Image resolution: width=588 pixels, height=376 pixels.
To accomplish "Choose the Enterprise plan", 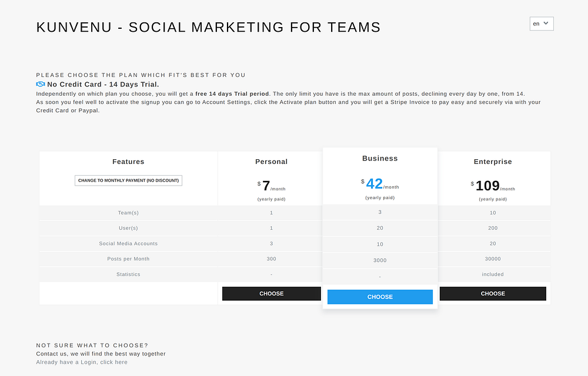I will [493, 293].
